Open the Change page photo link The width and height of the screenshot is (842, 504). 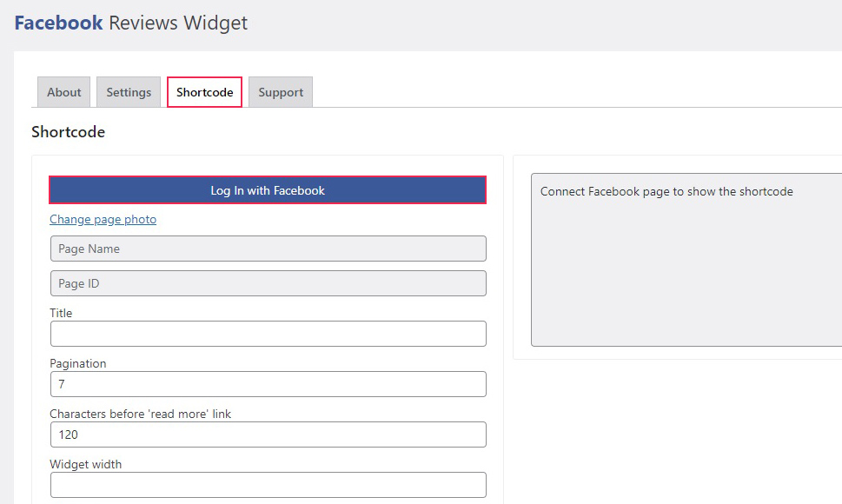point(103,220)
